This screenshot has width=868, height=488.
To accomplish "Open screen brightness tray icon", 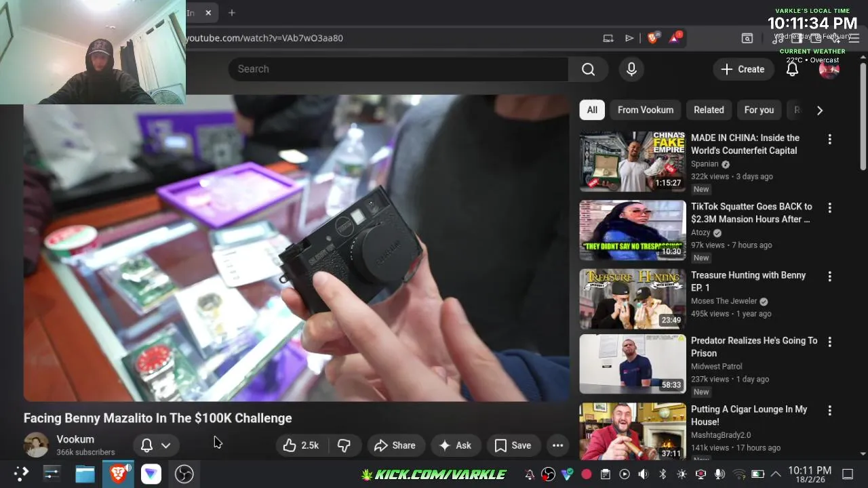I will click(682, 474).
